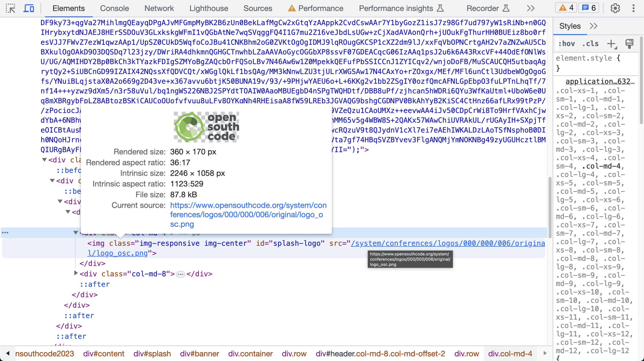Expand the col-md-8 div node
Image resolution: width=644 pixels, height=361 pixels.
(76, 273)
